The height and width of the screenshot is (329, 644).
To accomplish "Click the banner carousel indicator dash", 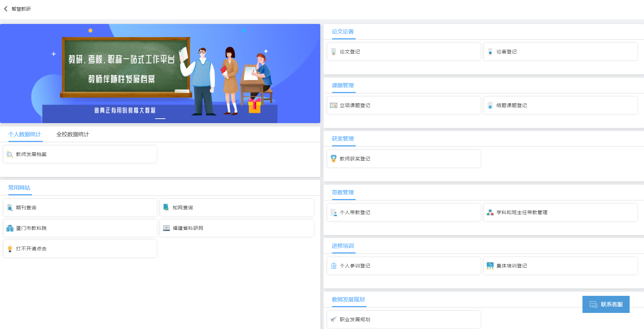I will (x=160, y=119).
